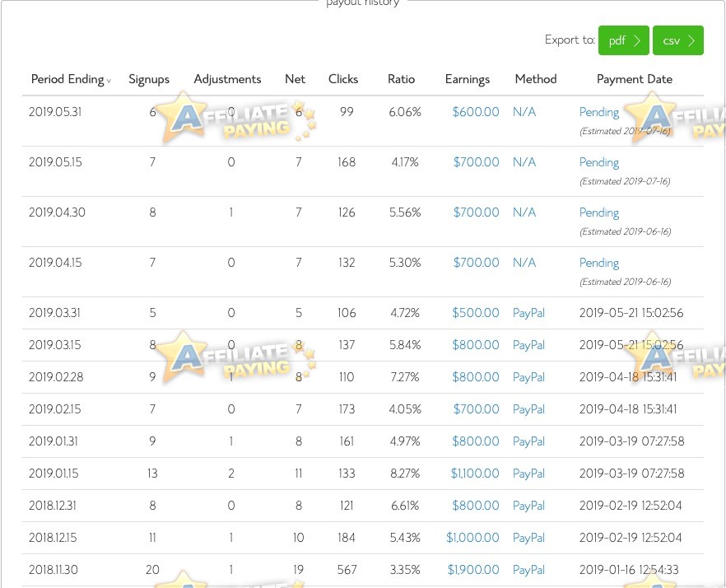Click N/A method for 2019.04.15
726x588 pixels.
click(524, 262)
